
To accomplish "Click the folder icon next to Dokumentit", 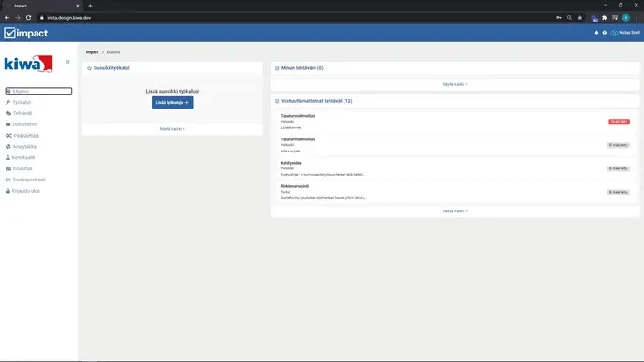I will click(x=7, y=124).
